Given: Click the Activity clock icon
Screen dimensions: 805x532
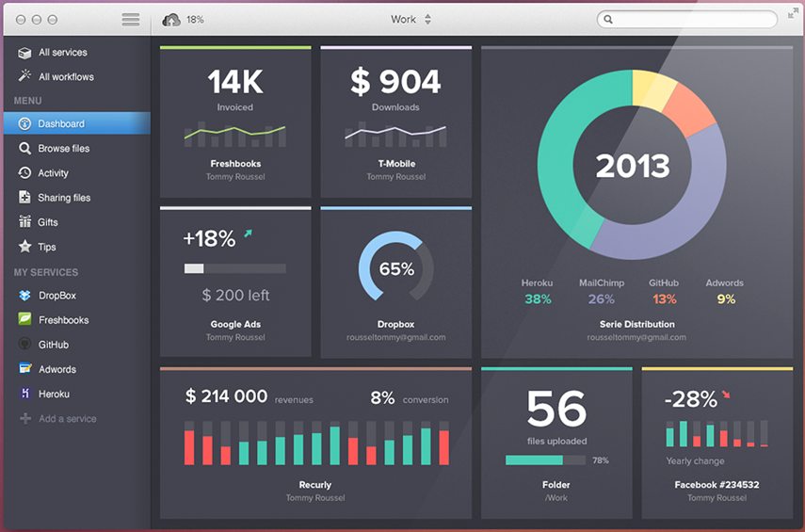Looking at the screenshot, I should [24, 172].
